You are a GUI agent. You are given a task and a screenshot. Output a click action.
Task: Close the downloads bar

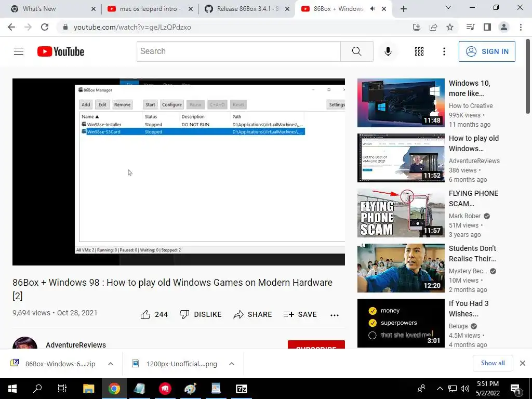523,363
